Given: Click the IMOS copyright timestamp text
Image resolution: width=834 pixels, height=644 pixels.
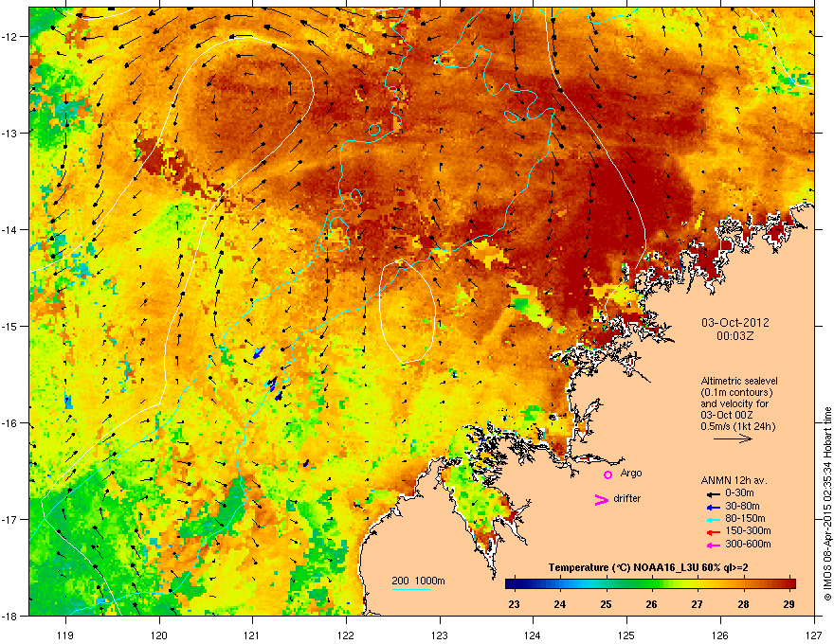Looking at the screenshot, I should (826, 502).
